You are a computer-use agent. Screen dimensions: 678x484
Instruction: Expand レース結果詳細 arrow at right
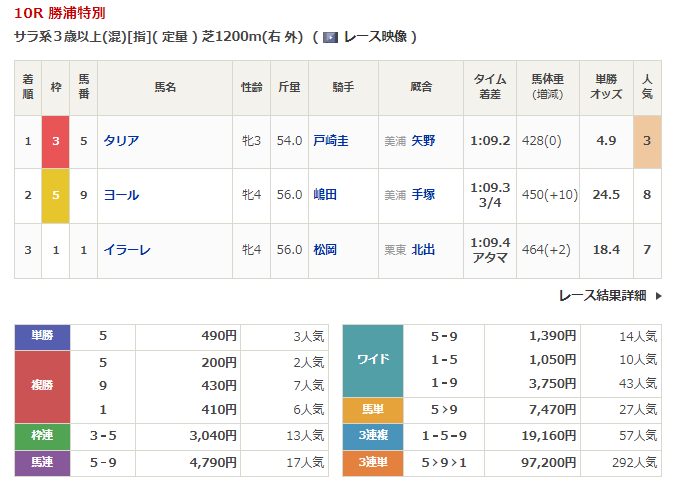657,296
